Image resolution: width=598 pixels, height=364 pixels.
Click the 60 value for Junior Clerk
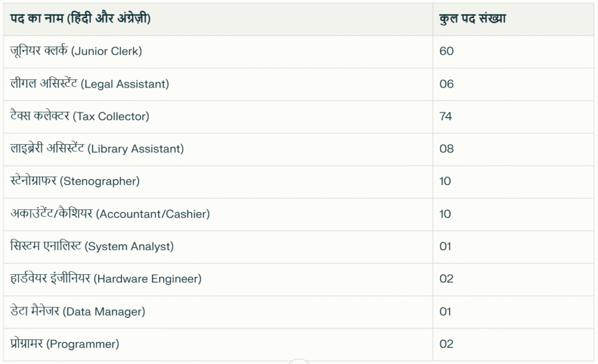pyautogui.click(x=446, y=51)
